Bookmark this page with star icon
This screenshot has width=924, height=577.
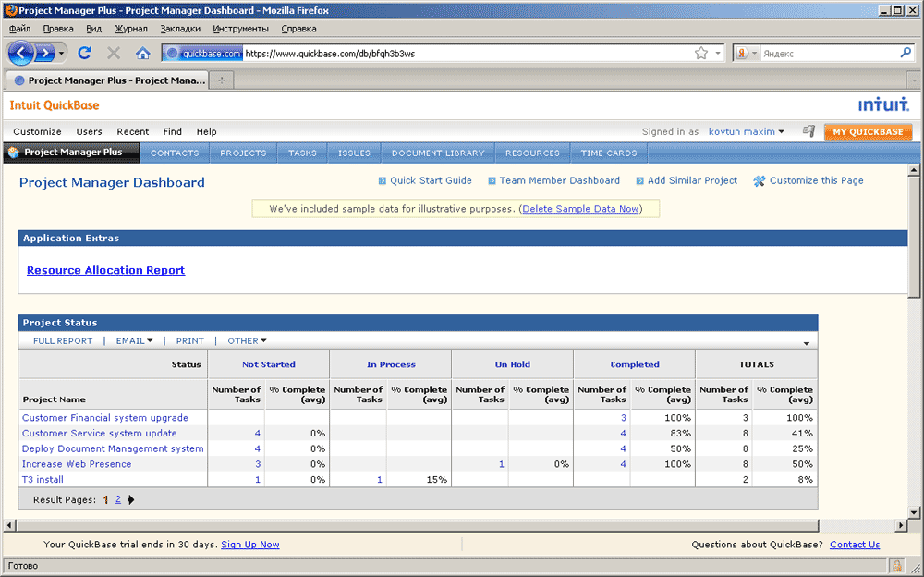pos(700,53)
